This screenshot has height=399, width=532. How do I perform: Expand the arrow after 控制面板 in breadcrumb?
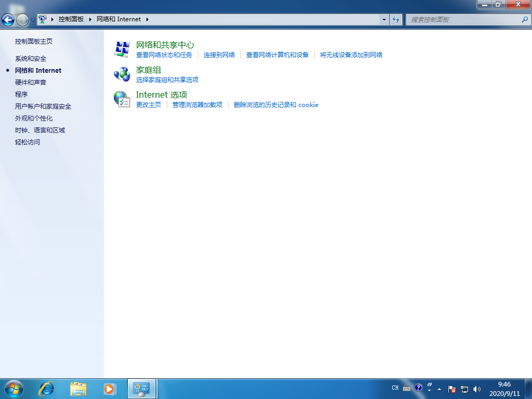coord(90,19)
